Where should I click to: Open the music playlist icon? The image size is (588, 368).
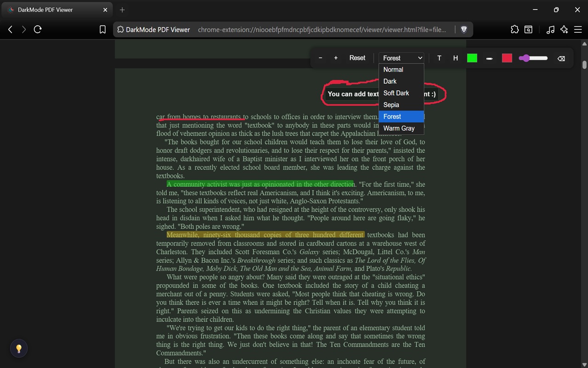550,29
